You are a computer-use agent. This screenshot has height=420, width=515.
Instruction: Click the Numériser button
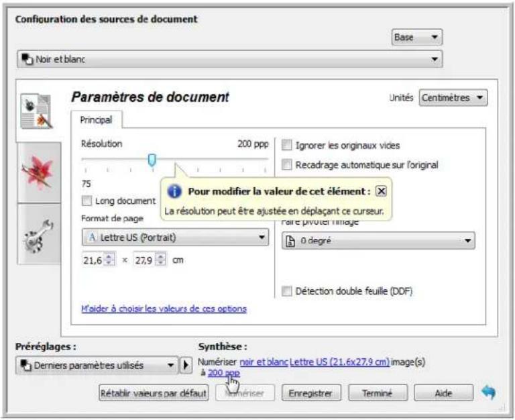245,393
